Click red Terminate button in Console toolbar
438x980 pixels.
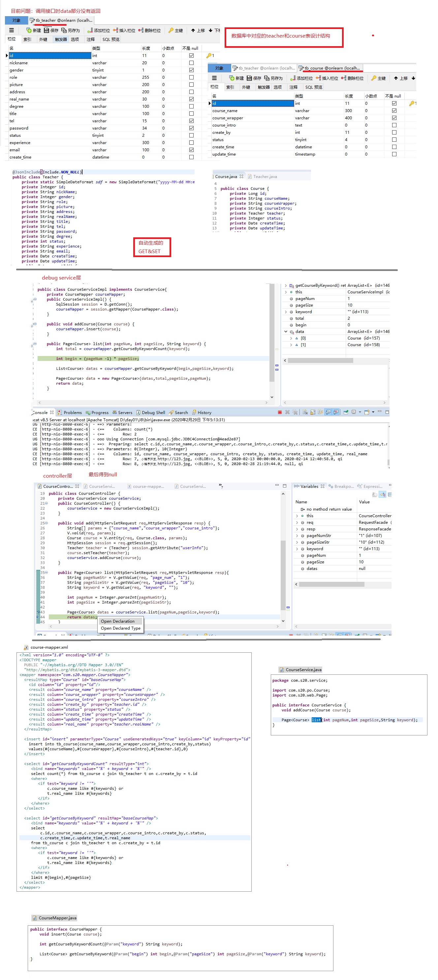tap(280, 412)
